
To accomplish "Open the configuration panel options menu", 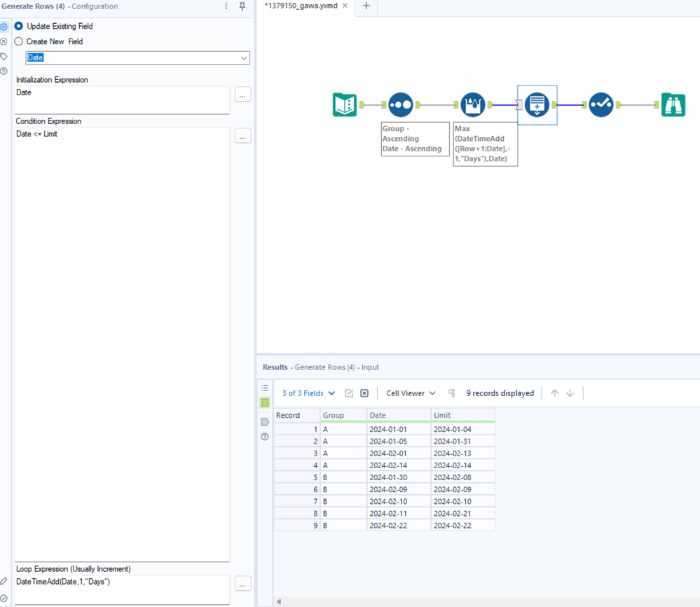I will 226,6.
